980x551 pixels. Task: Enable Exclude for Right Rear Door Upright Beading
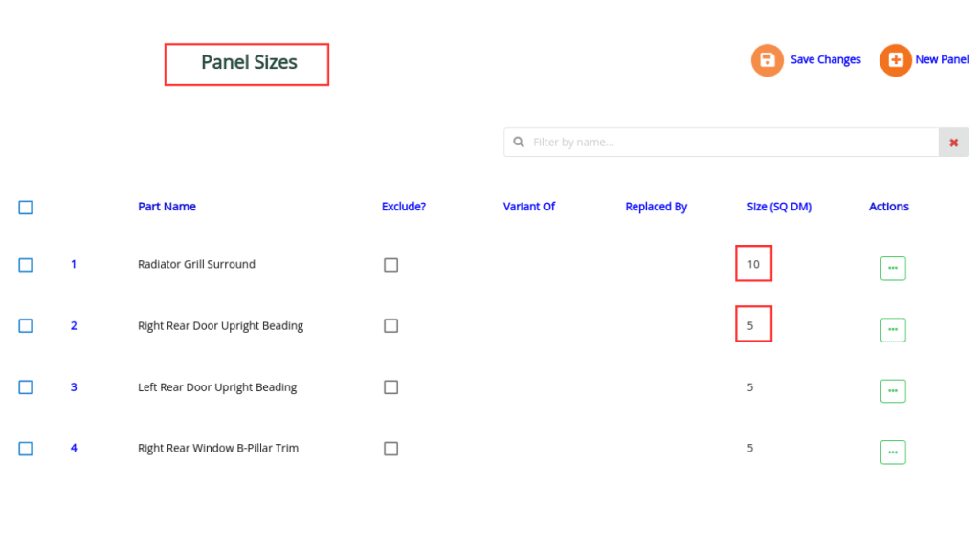(390, 325)
